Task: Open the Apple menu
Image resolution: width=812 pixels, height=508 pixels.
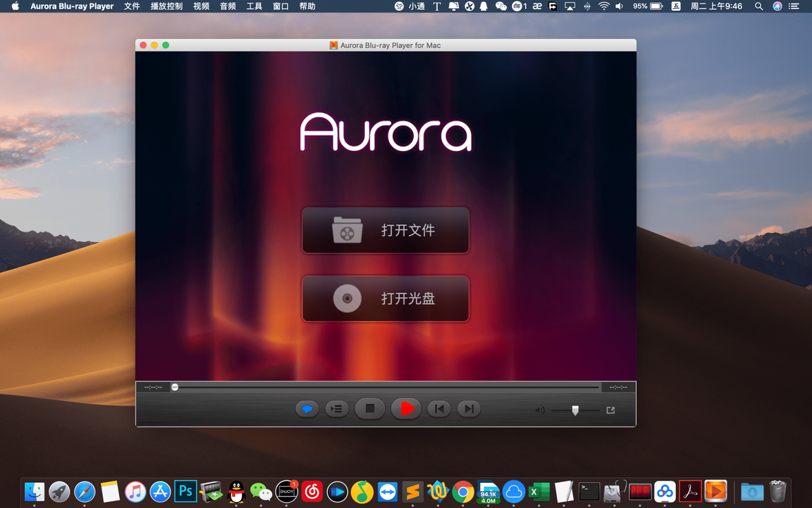Action: click(x=15, y=6)
